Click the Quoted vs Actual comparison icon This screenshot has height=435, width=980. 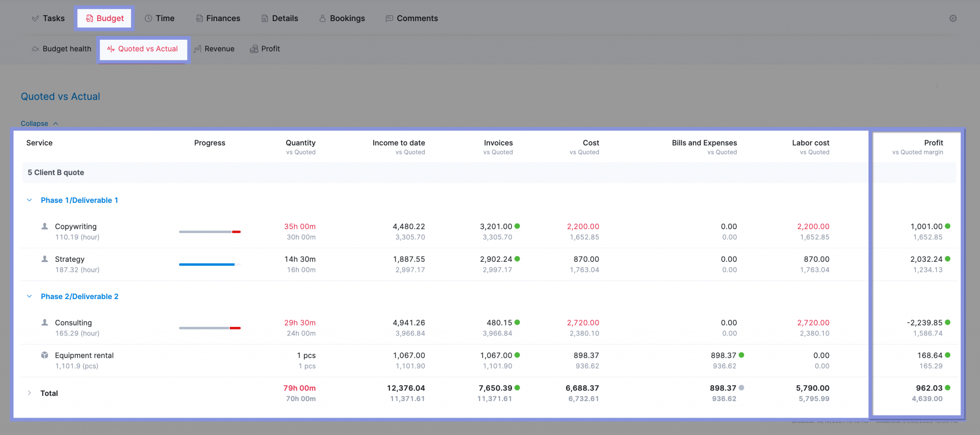pos(111,48)
